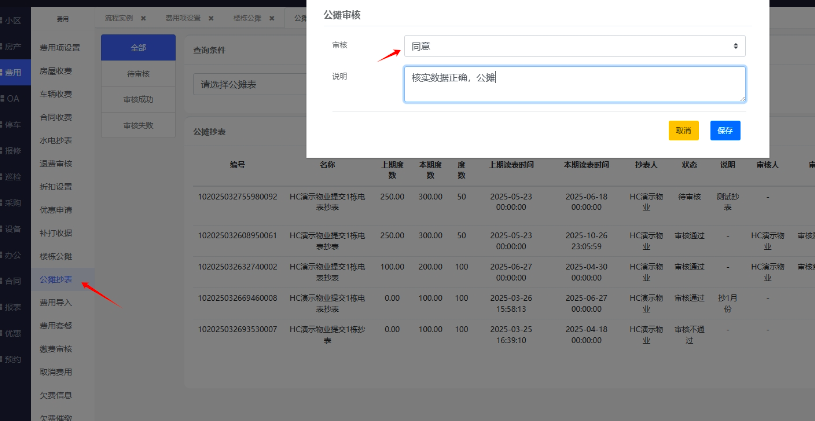Screen dimensions: 815x421
Task: Select the 审核失败 filter tab
Action: click(138, 125)
